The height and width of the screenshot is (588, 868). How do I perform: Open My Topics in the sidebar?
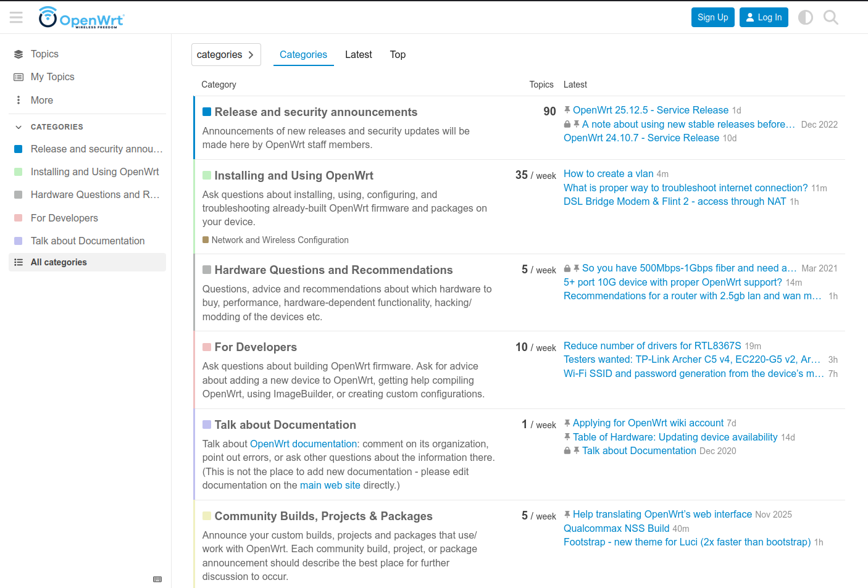pyautogui.click(x=52, y=77)
